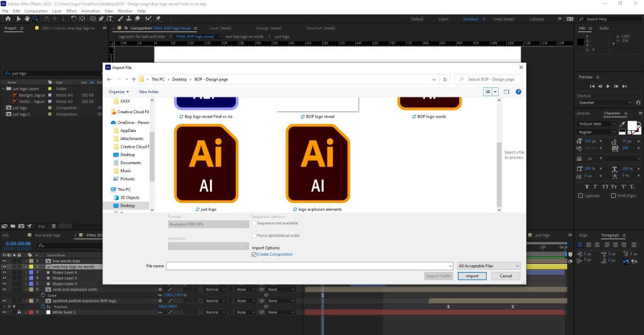
Task: Unlock White Solid 2 layer
Action: (x=19, y=312)
